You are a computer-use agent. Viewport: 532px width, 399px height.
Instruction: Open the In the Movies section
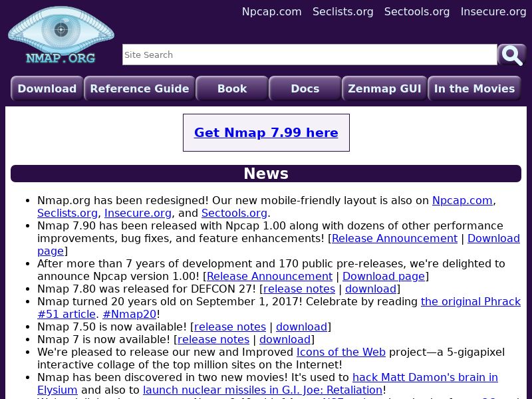(474, 88)
